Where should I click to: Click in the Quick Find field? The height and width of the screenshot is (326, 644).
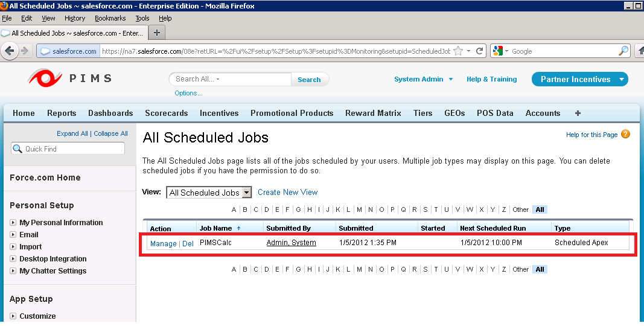click(72, 149)
